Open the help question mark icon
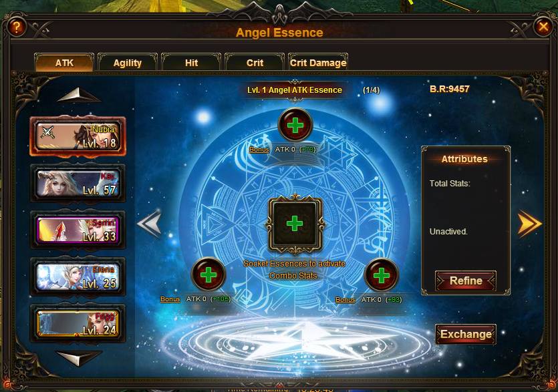558x392 pixels. pos(16,27)
